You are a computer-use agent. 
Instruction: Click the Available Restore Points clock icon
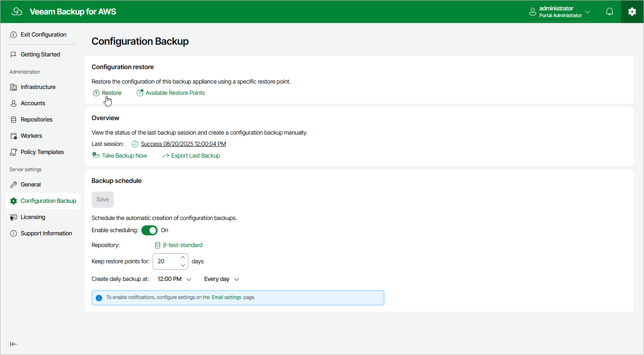(140, 93)
